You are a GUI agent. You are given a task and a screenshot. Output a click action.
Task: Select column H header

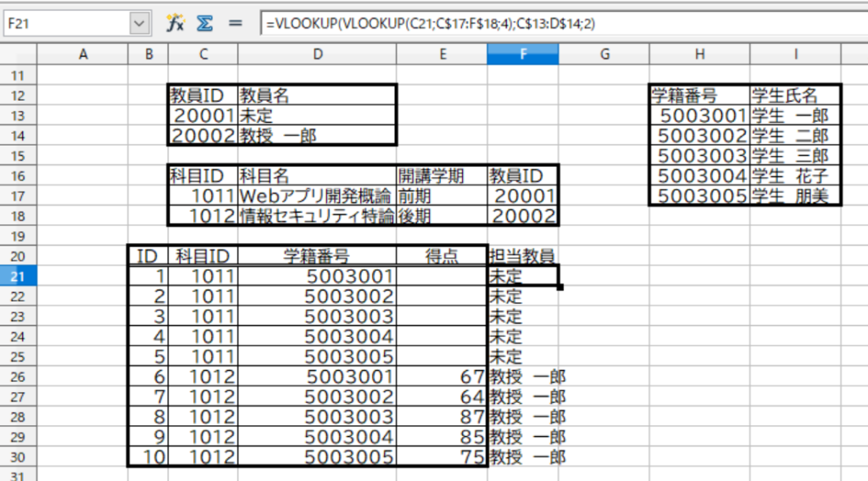[x=699, y=54]
